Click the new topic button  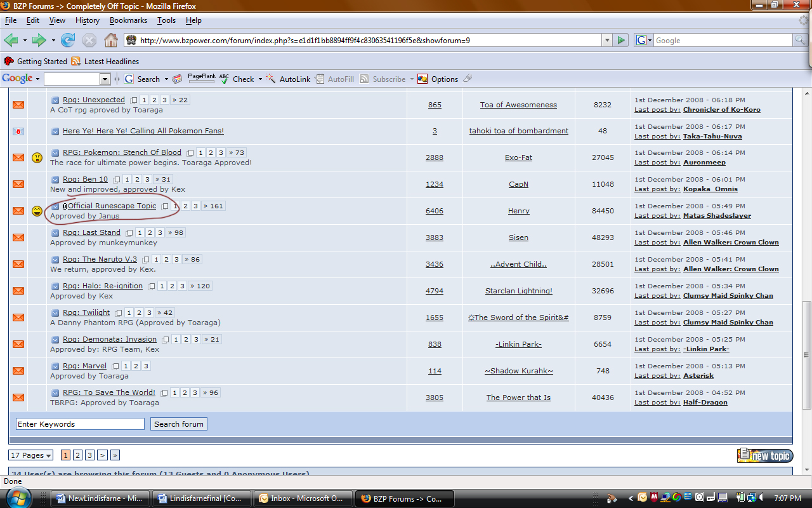(765, 455)
